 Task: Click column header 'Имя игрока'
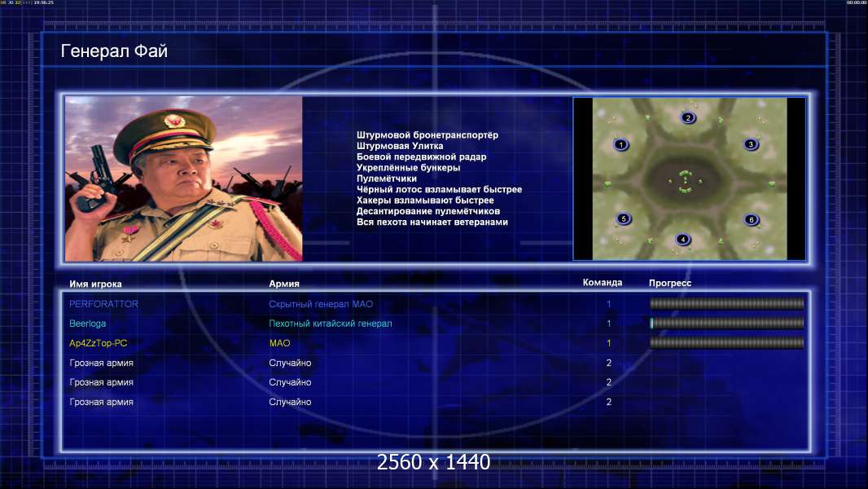pos(95,284)
